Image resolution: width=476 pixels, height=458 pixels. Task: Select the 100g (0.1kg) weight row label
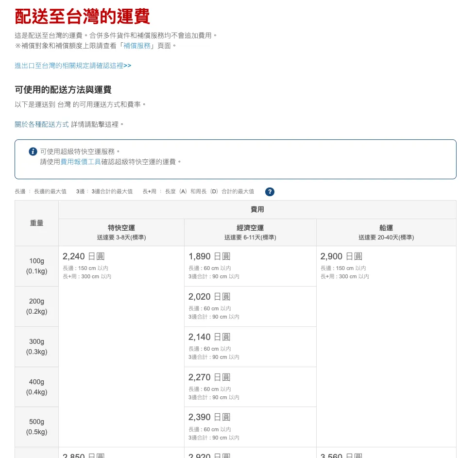37,266
